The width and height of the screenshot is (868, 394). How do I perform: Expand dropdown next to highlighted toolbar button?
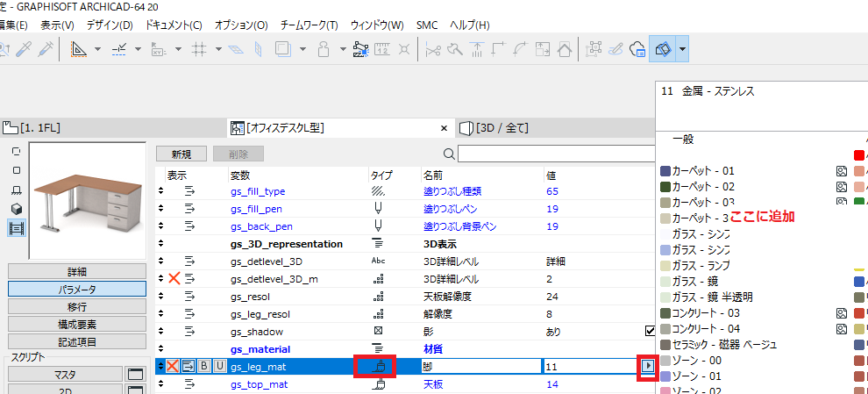(x=682, y=49)
